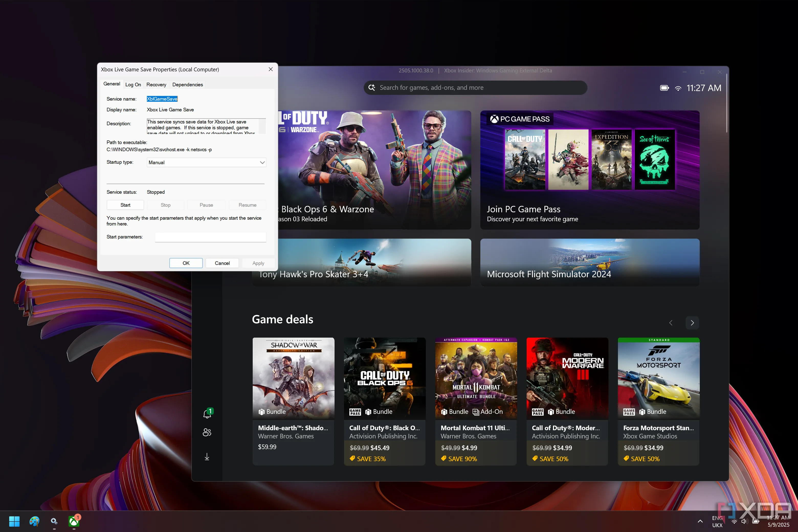The height and width of the screenshot is (532, 798).
Task: Click the Start parameters text field
Action: [210, 237]
